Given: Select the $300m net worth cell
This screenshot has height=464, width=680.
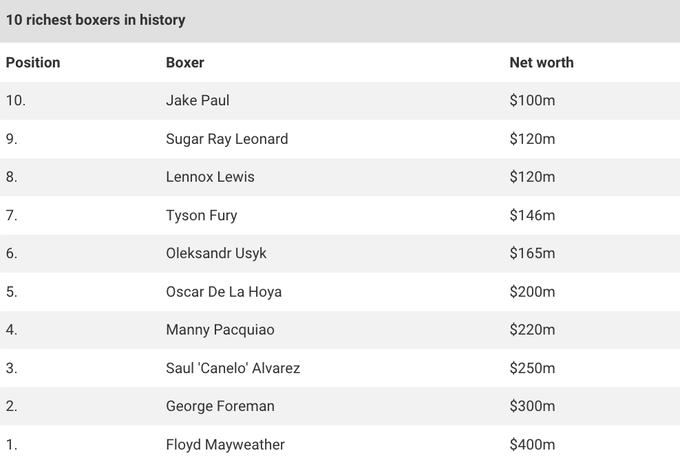Looking at the screenshot, I should 532,406.
